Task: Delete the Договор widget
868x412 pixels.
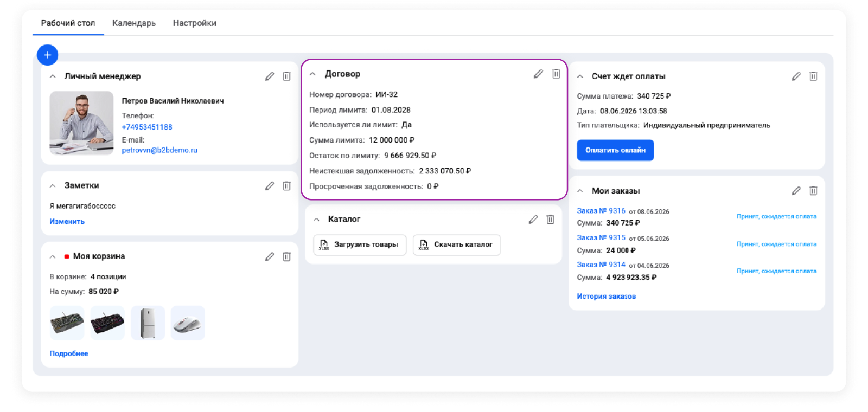Action: click(x=556, y=74)
